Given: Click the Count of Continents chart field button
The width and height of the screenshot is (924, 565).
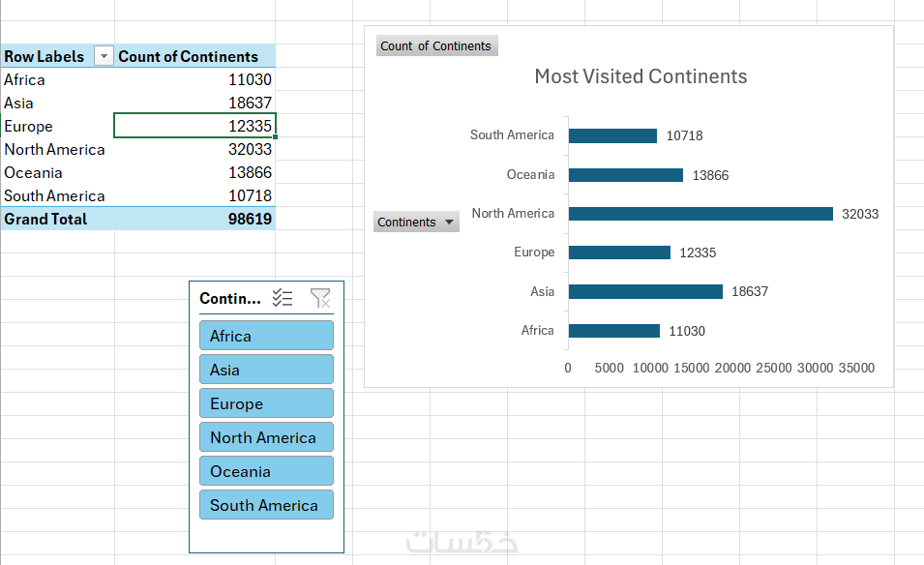Looking at the screenshot, I should click(435, 45).
